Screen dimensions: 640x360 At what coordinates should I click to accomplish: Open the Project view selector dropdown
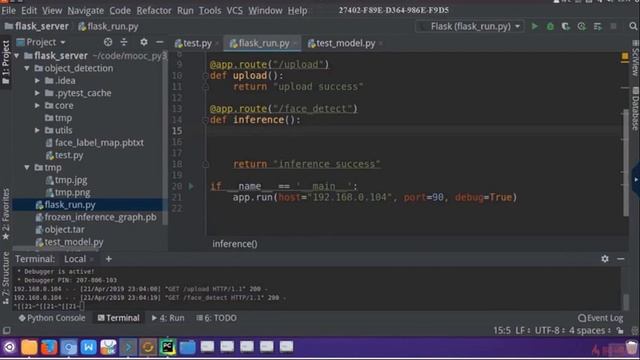pyautogui.click(x=41, y=42)
